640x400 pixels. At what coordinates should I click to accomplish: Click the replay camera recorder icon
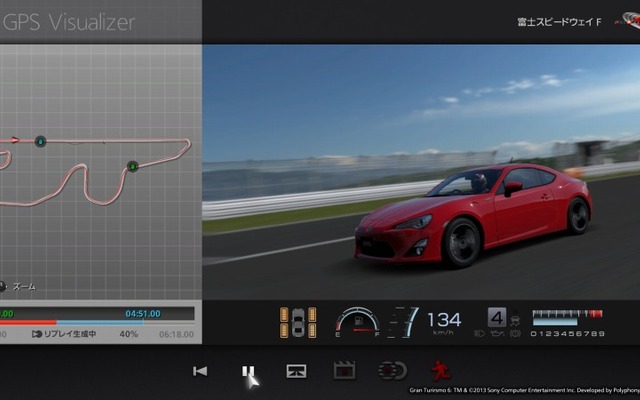(392, 371)
